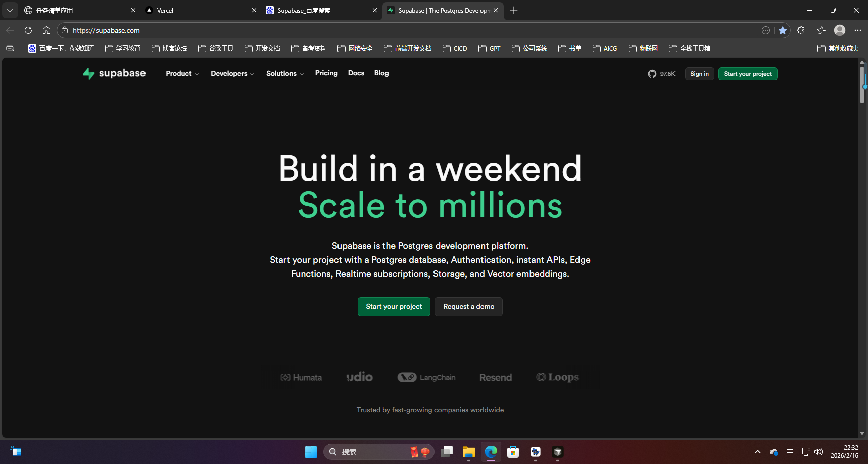Screen dimensions: 868x464
Task: Click the ellipsis circle icon in address bar
Action: coord(766,30)
